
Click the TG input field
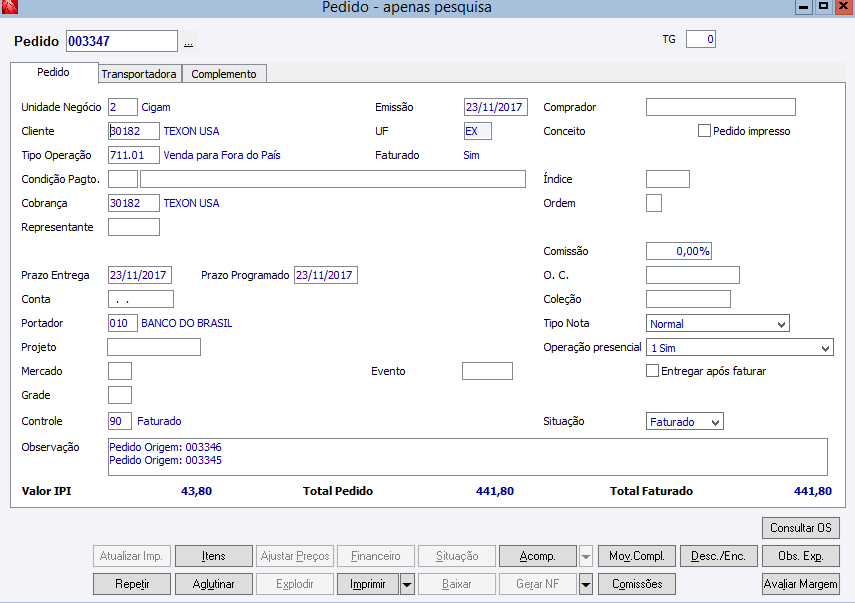[701, 39]
